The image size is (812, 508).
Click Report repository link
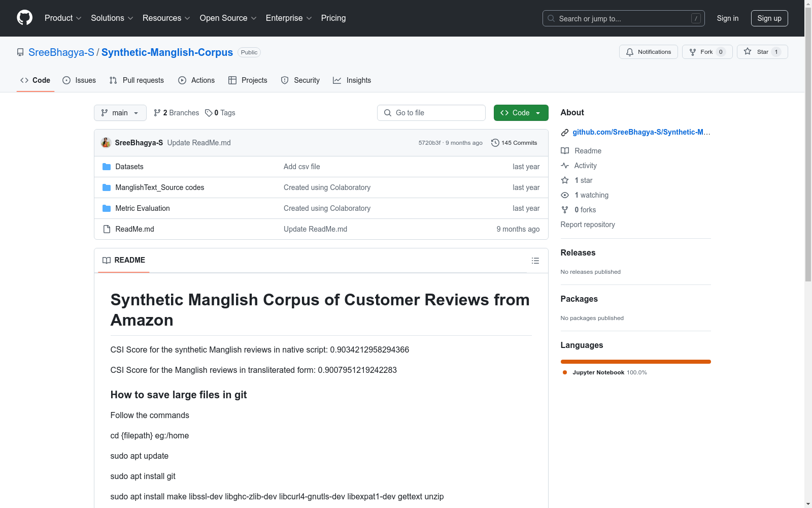click(x=588, y=225)
